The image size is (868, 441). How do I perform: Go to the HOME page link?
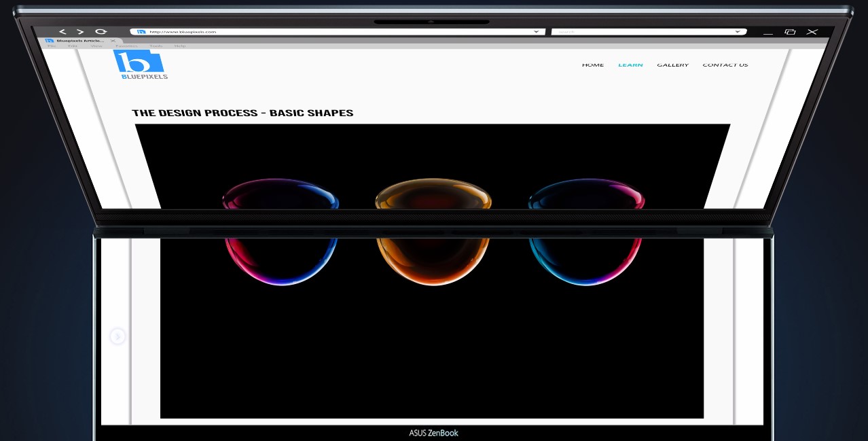593,65
